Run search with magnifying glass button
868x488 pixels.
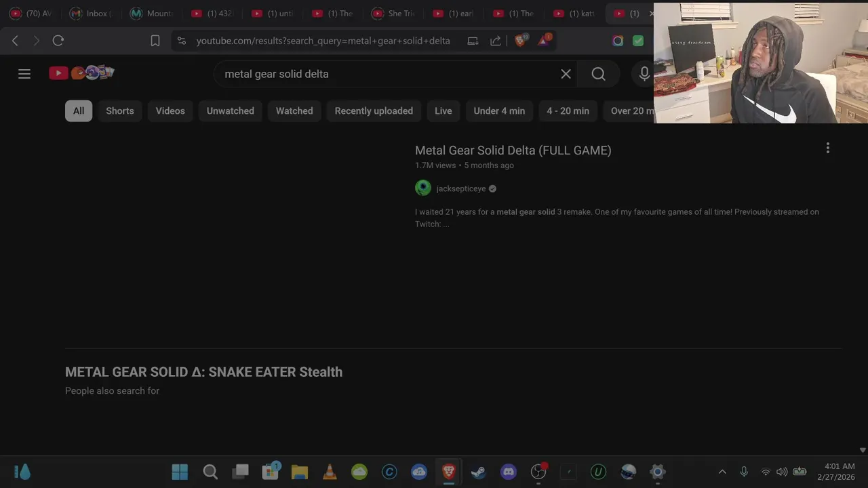598,74
